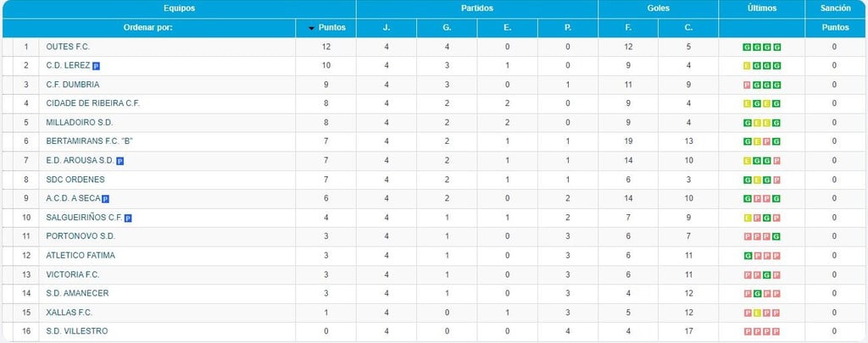
Task: Sort the table by J. column
Action: [x=387, y=28]
